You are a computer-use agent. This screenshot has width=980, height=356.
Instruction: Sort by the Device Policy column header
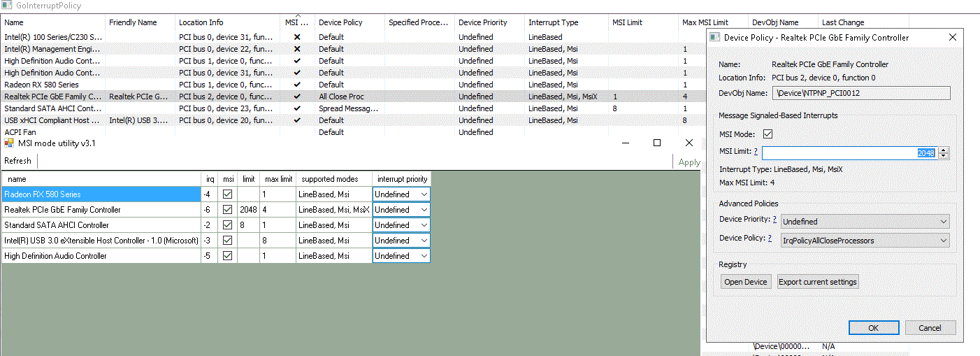tap(340, 22)
